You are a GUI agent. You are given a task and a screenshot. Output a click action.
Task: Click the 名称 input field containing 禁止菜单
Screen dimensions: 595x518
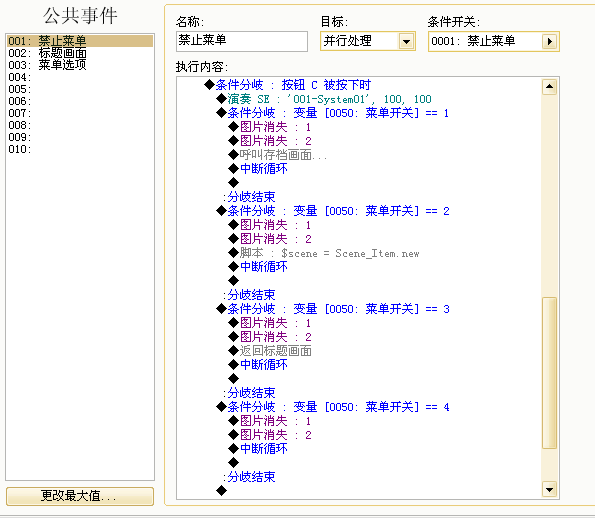pyautogui.click(x=242, y=41)
